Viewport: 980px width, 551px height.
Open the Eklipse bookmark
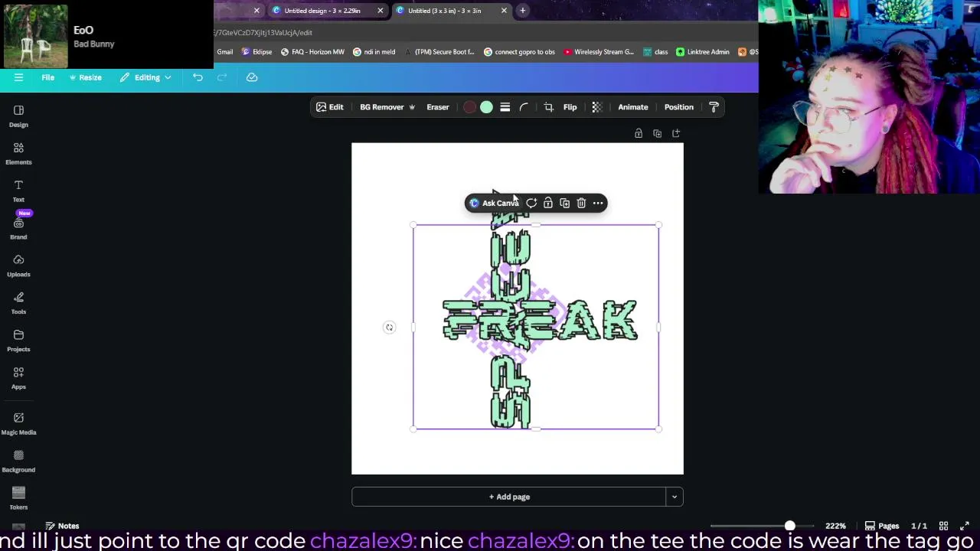coord(256,52)
